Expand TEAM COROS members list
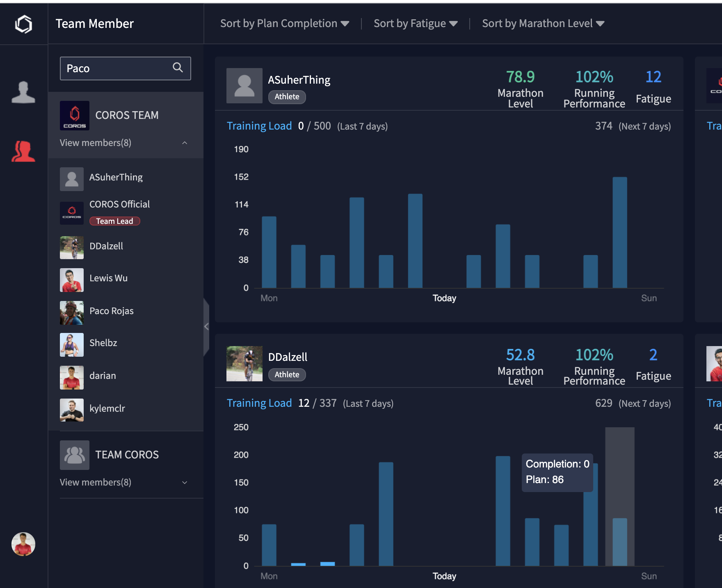 pos(185,482)
